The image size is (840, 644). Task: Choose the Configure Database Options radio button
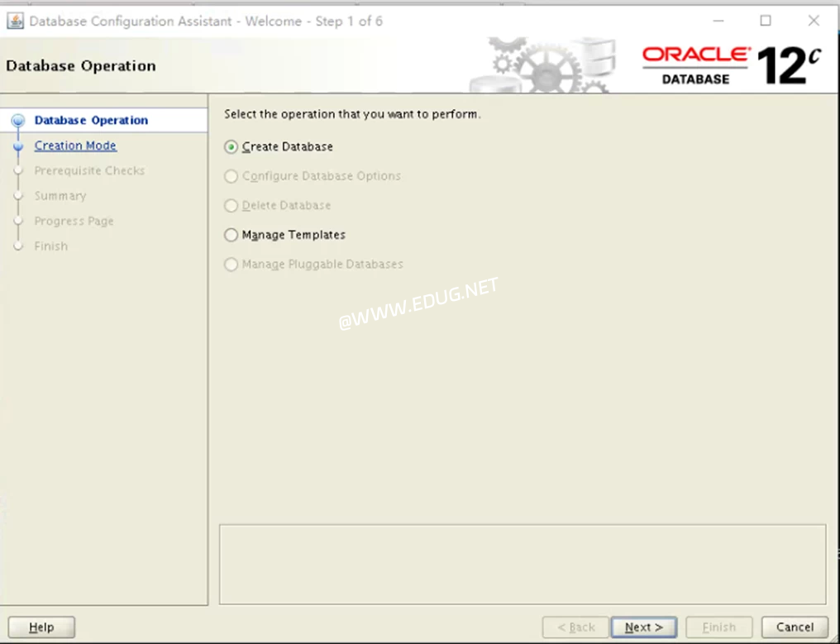click(x=231, y=176)
